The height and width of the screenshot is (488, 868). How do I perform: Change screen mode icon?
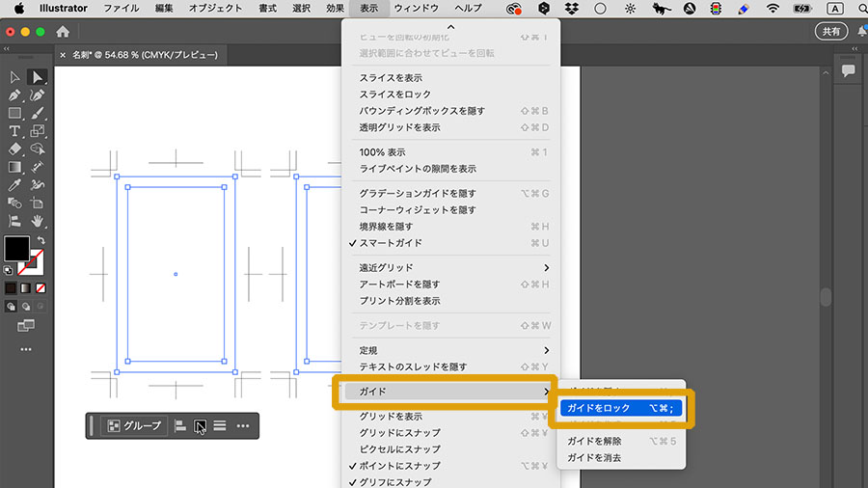(26, 325)
